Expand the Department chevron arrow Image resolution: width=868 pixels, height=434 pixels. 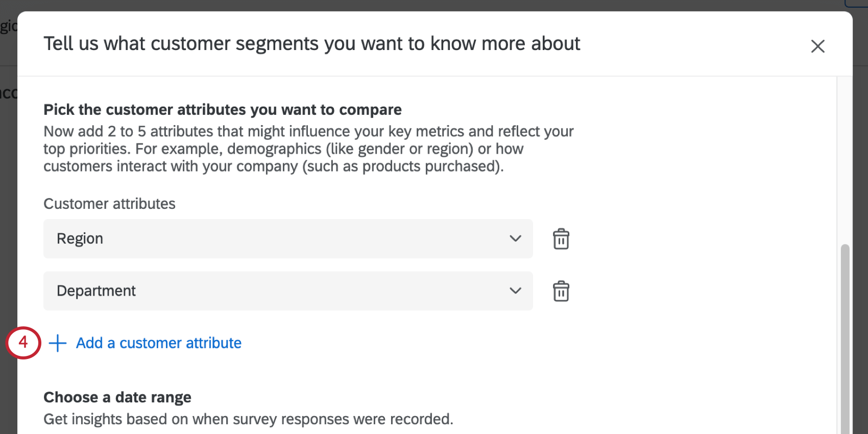click(x=515, y=291)
